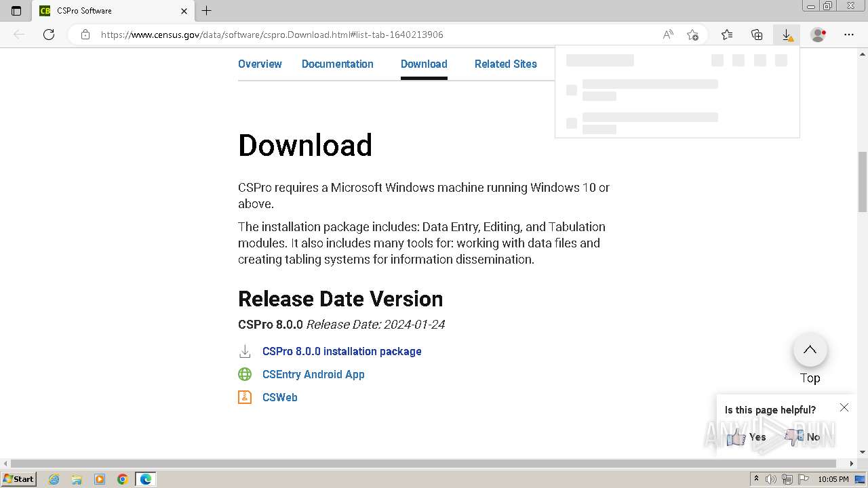Launch Internet Explorer from taskbar

[54, 479]
